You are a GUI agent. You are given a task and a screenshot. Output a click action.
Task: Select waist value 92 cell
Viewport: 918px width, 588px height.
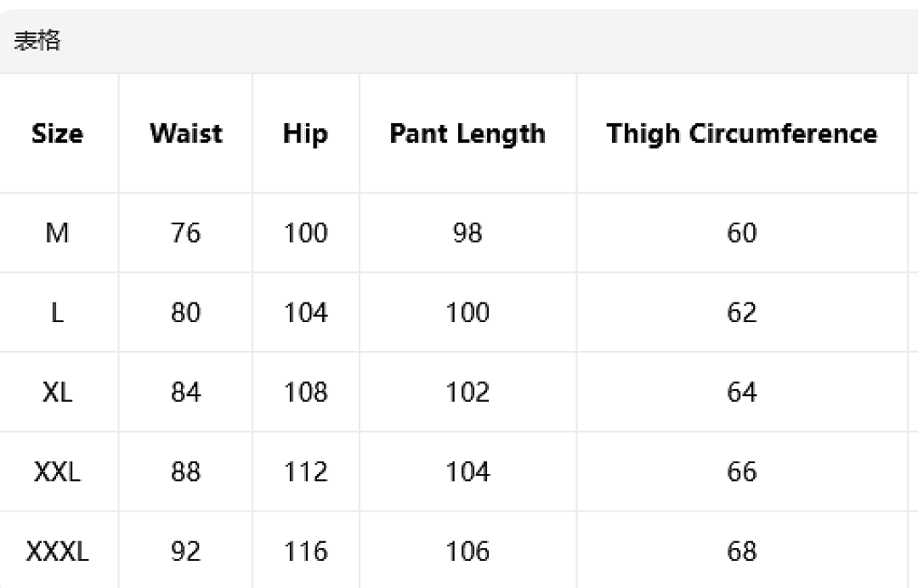click(x=185, y=551)
